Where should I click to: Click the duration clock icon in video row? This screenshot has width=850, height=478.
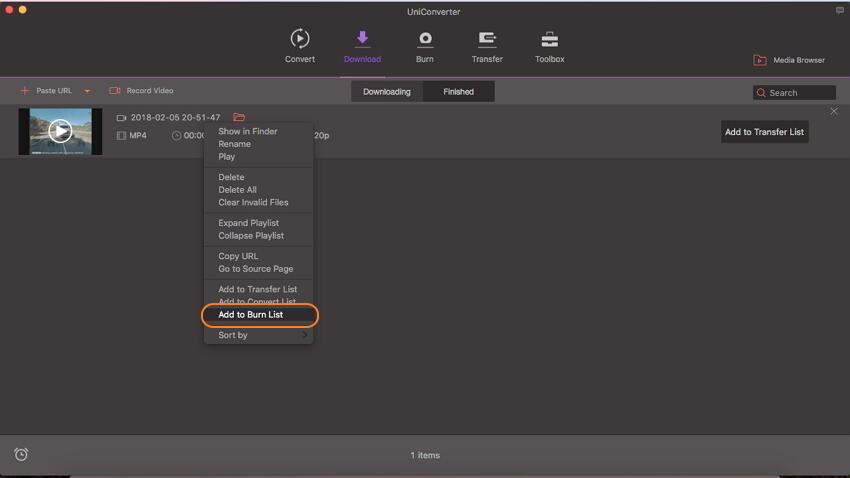[x=176, y=135]
